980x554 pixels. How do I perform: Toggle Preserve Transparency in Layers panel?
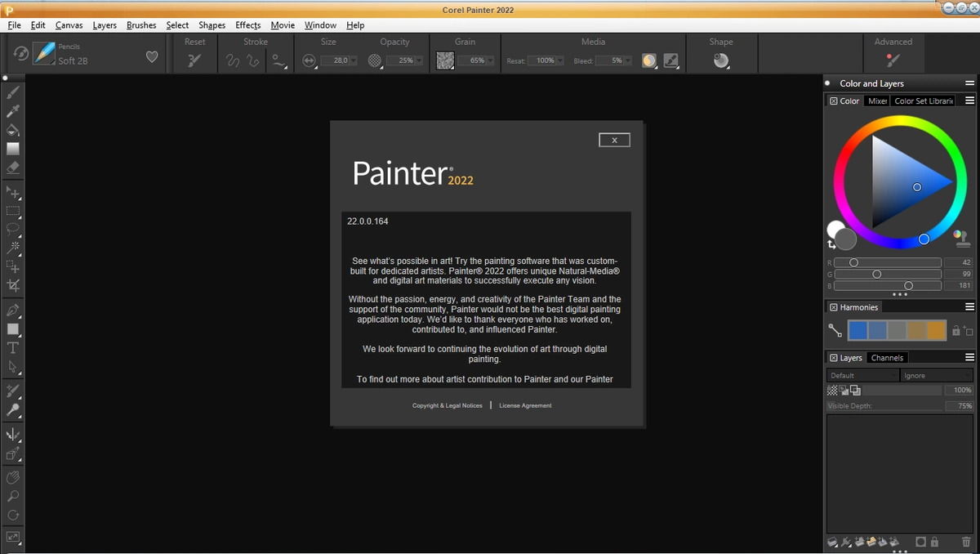click(833, 391)
